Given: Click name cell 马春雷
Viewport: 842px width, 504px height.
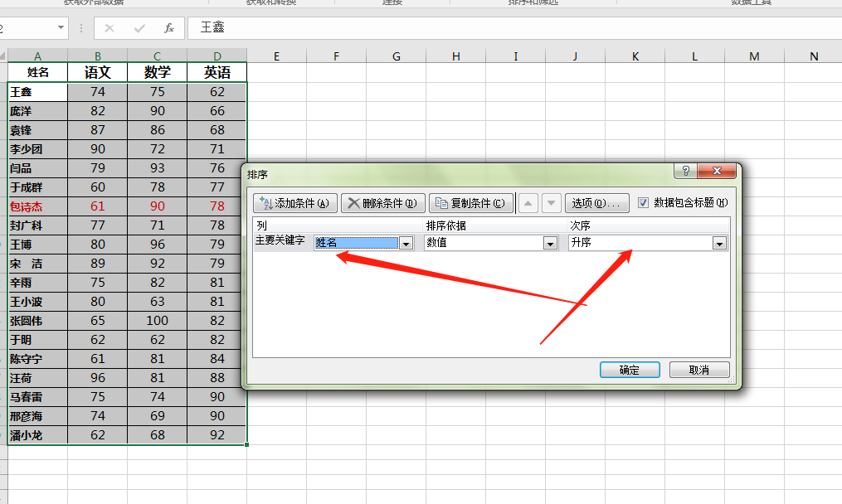Looking at the screenshot, I should tap(37, 397).
